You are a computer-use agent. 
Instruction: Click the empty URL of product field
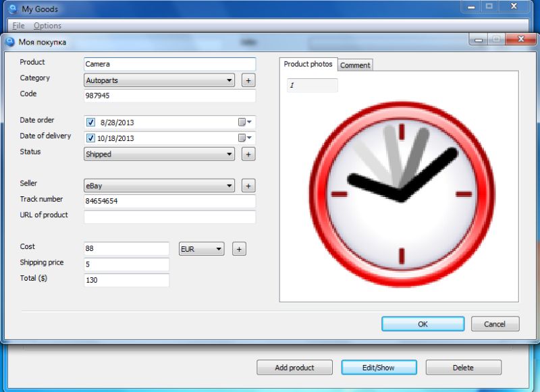point(170,217)
